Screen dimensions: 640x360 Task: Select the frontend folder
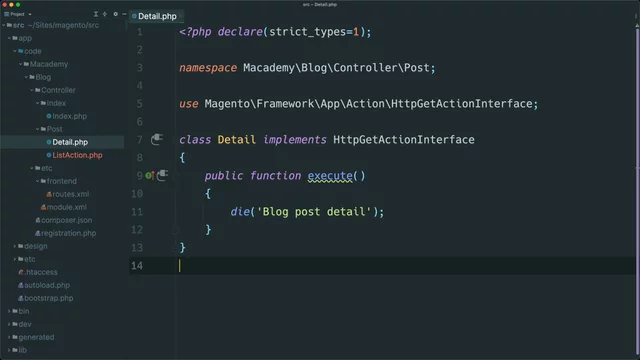(x=61, y=181)
